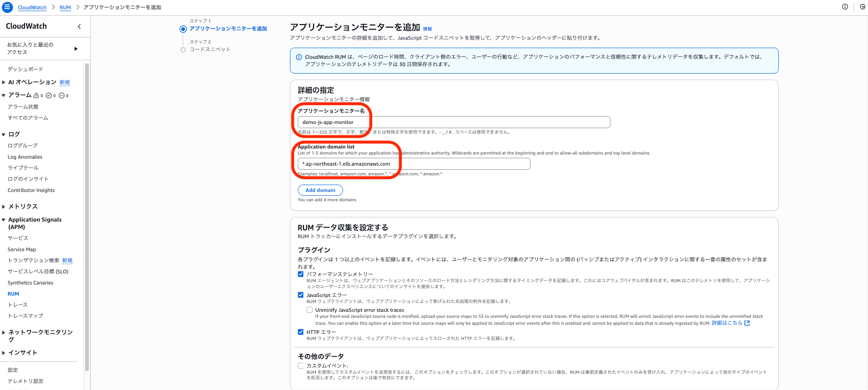
Task: Open ダッシュボード in the sidebar
Action: (25, 69)
